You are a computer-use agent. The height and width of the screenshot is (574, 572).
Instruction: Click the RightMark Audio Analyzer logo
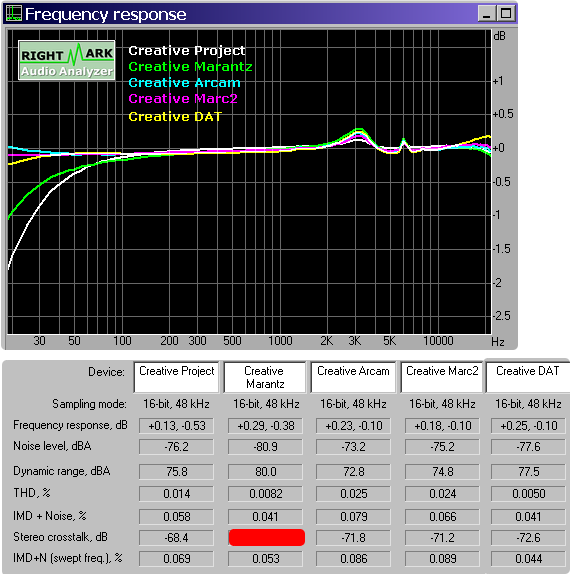point(67,60)
